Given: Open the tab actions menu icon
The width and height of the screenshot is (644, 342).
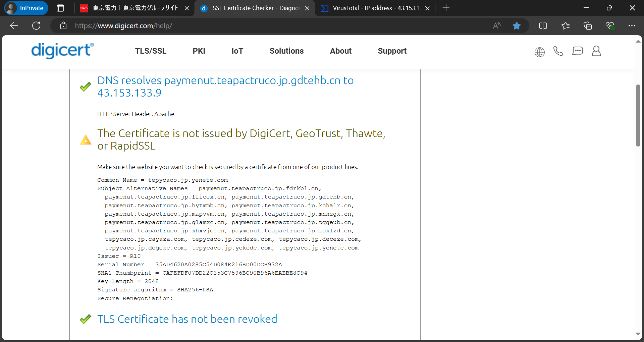Looking at the screenshot, I should [x=60, y=8].
